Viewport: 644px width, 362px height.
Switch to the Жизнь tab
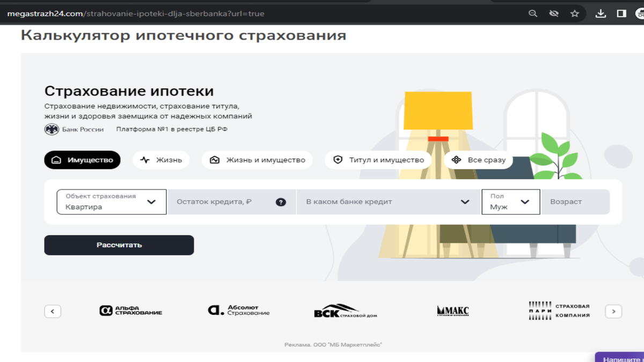point(161,160)
